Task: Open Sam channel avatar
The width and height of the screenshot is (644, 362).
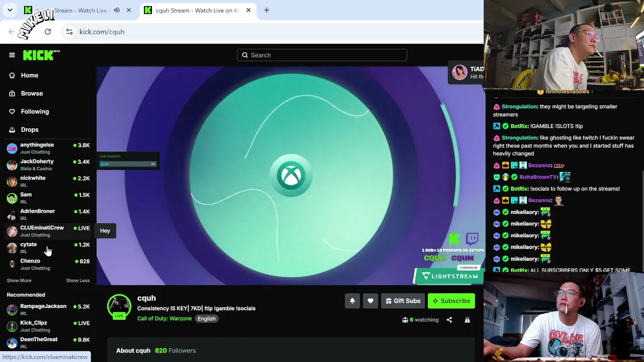Action: 12,198
